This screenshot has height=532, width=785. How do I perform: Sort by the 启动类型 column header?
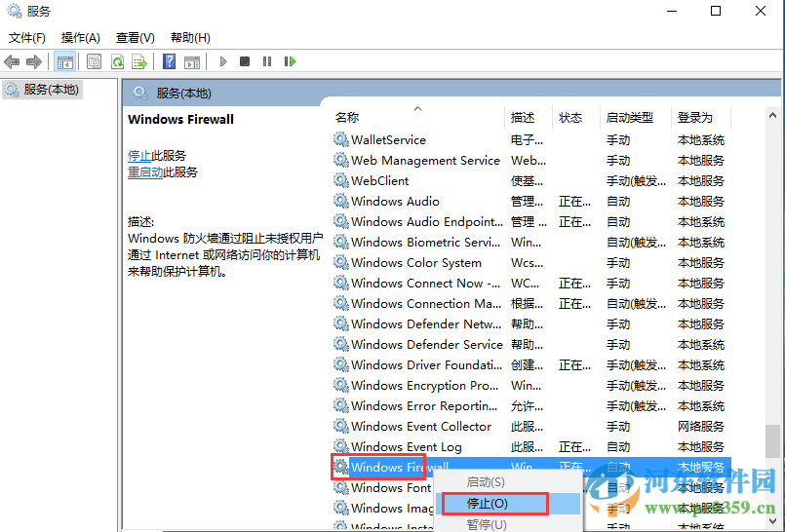tap(635, 118)
